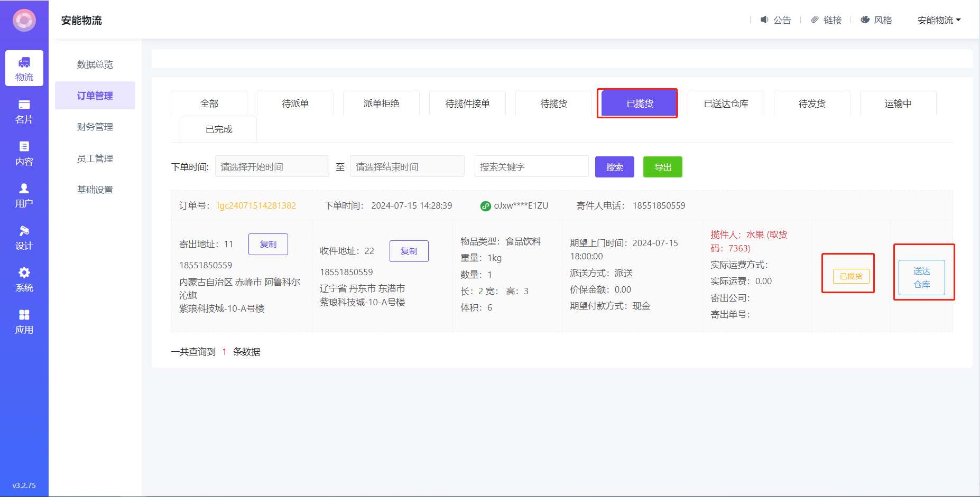Viewport: 980px width, 497px height.
Task: Click the 公告 announcement speaker icon
Action: point(764,20)
